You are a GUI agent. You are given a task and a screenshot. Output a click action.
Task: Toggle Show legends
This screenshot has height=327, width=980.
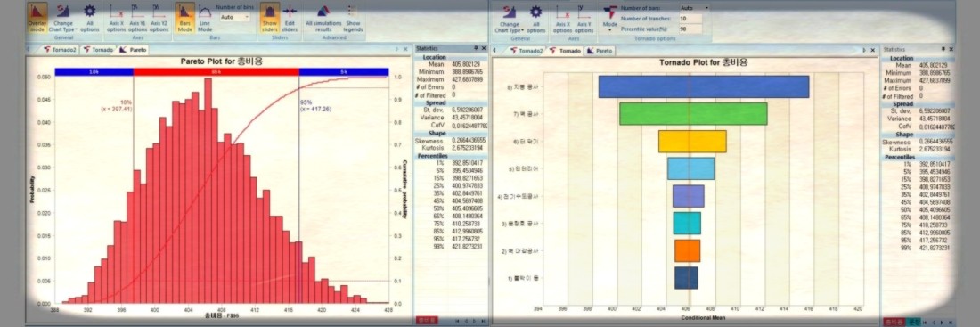pos(353,18)
